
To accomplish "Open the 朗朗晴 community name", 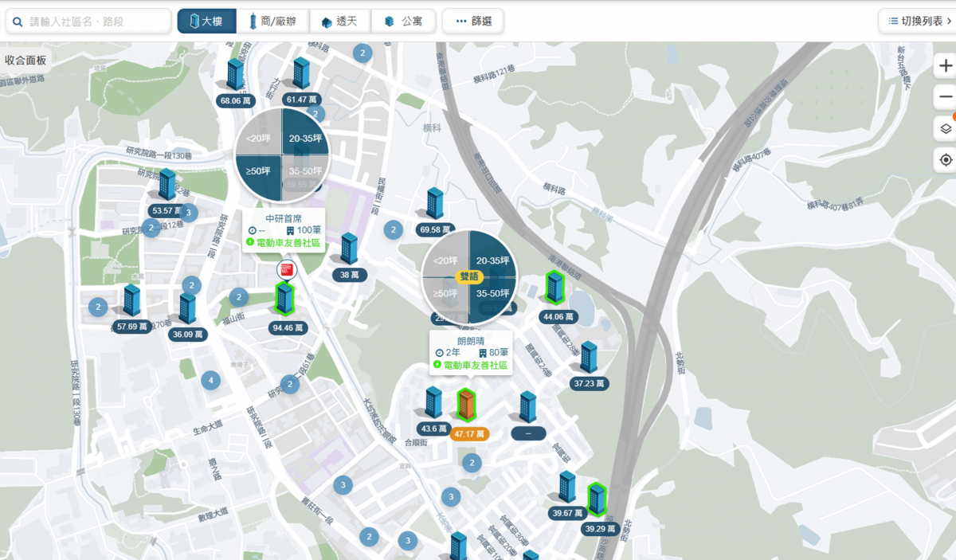I will click(471, 341).
